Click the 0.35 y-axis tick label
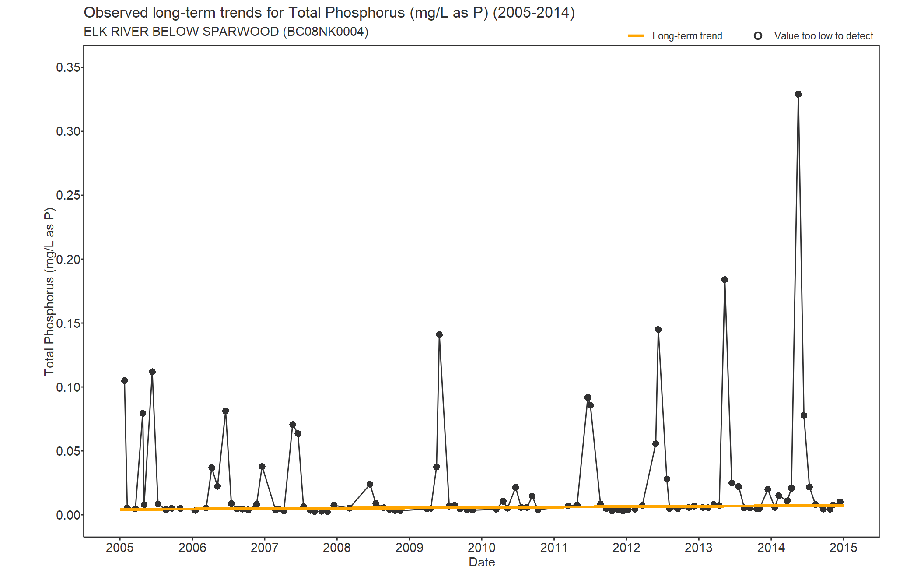This screenshot has height=573, width=924. click(68, 67)
